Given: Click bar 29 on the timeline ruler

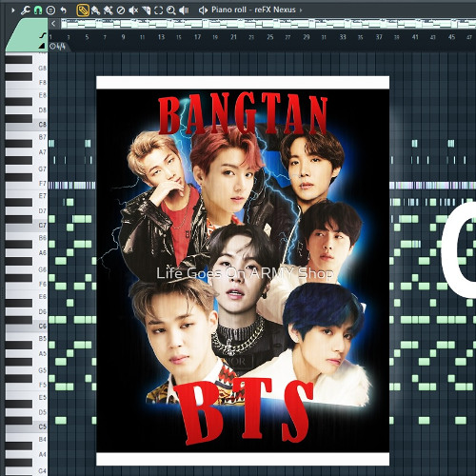Looking at the screenshot, I should (307, 37).
